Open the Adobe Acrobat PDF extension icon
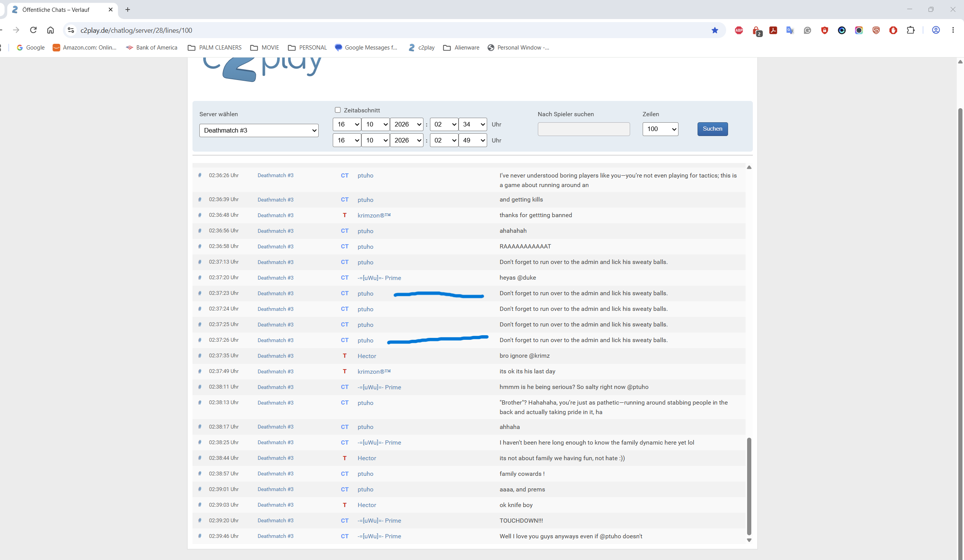 tap(773, 30)
